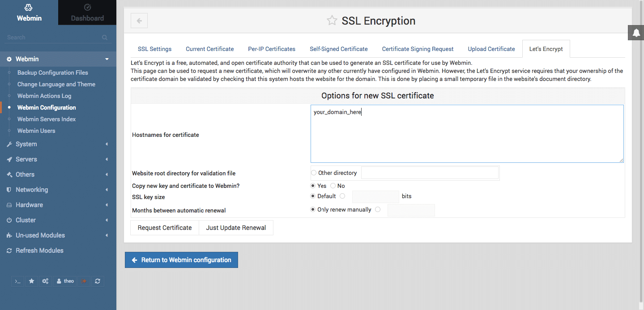
Task: Open the Upload Certificate tab
Action: click(491, 49)
